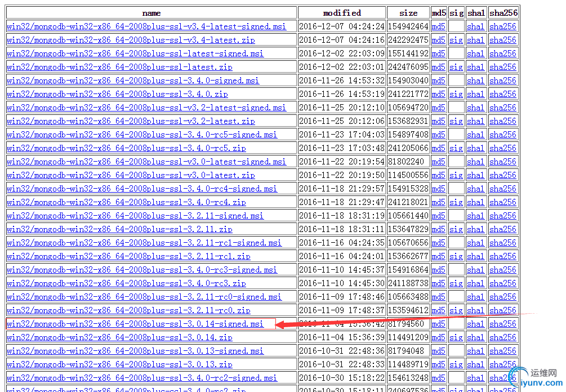Open sha256 for v3.0-latest.zip

pyautogui.click(x=503, y=175)
